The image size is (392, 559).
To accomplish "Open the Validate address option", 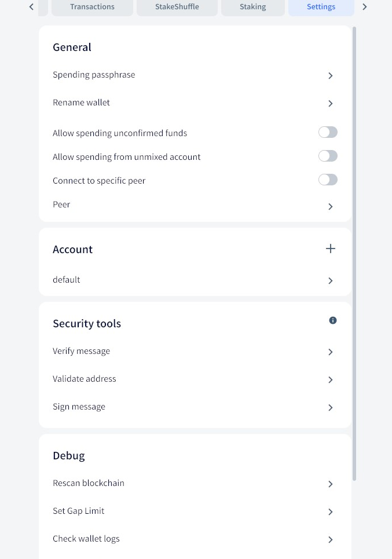I will pyautogui.click(x=85, y=379).
